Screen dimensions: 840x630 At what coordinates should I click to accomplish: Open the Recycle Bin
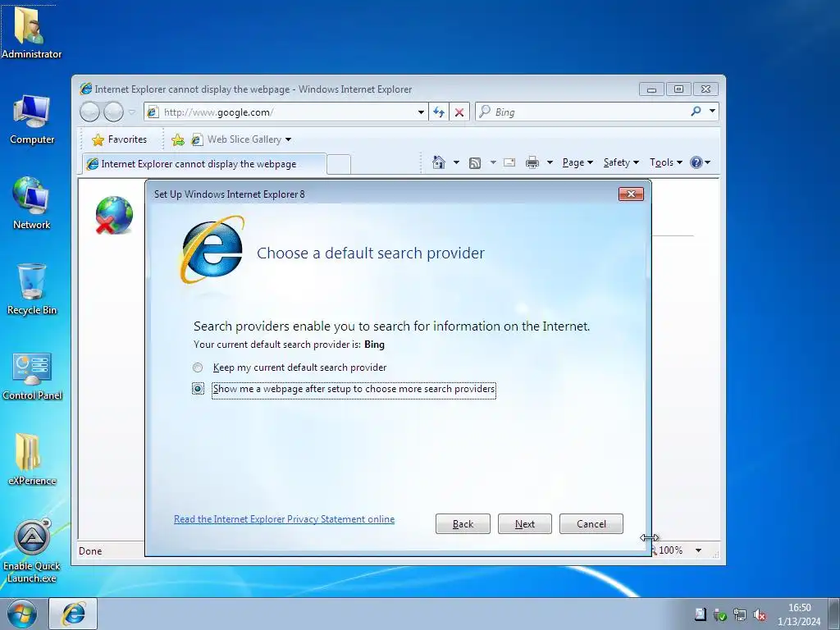point(32,290)
